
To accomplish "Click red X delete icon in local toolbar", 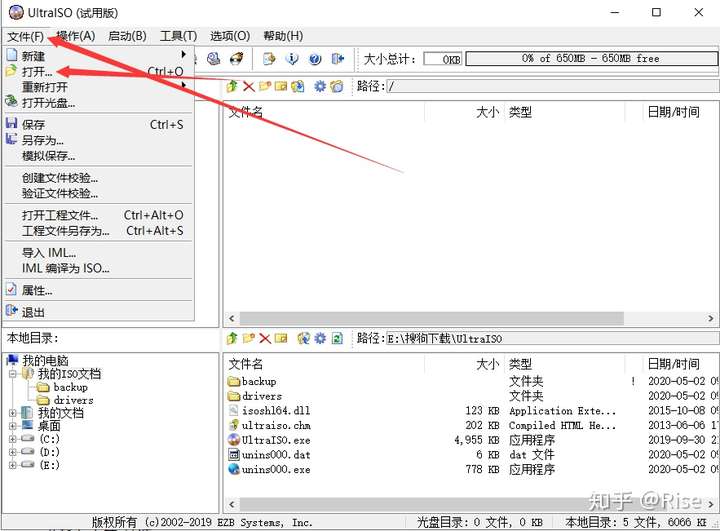I will 265,339.
